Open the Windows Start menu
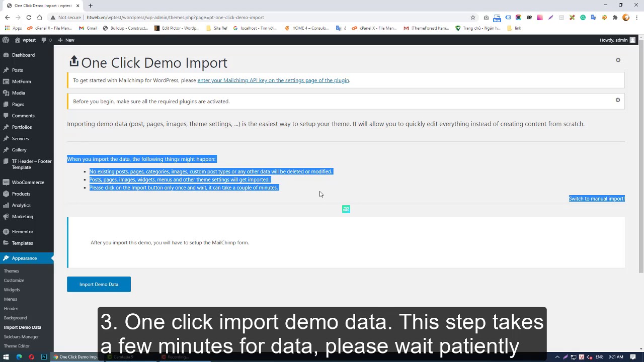 6,357
